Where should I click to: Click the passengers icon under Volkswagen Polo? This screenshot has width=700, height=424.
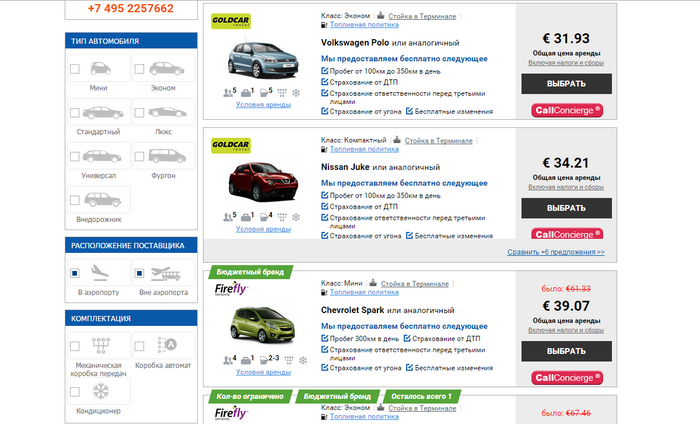pyautogui.click(x=228, y=93)
